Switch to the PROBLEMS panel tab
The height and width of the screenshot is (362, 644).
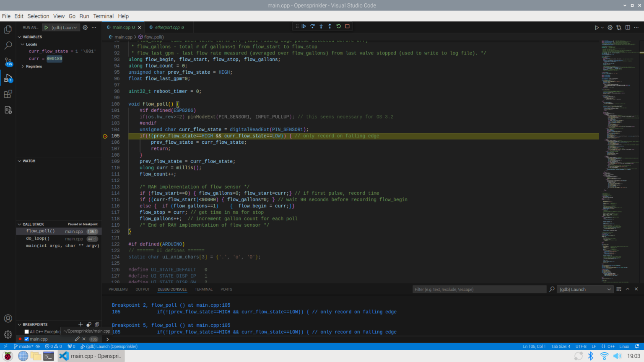(118, 290)
